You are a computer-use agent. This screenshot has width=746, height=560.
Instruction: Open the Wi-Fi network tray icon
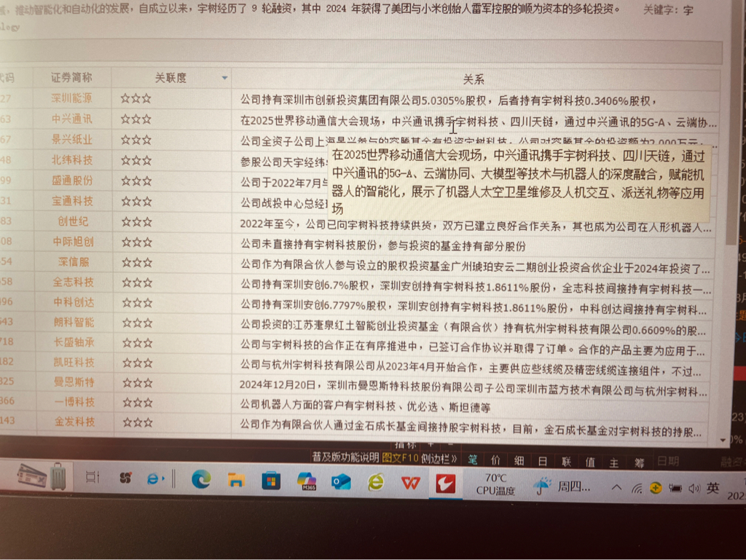click(637, 488)
